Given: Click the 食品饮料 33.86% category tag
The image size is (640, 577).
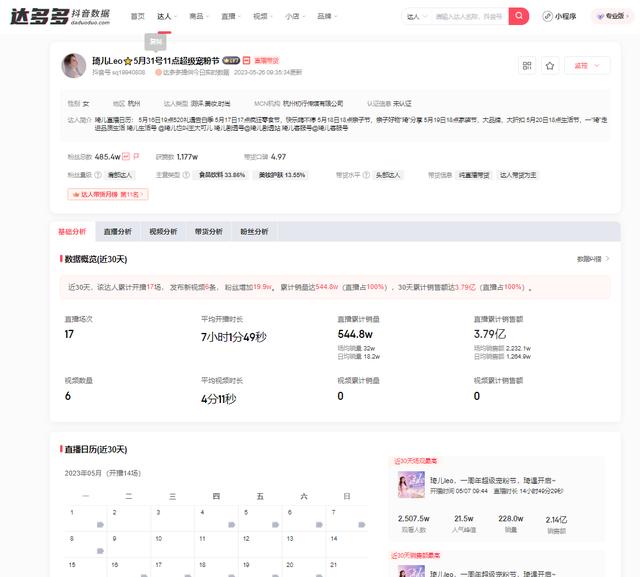Looking at the screenshot, I should 222,175.
